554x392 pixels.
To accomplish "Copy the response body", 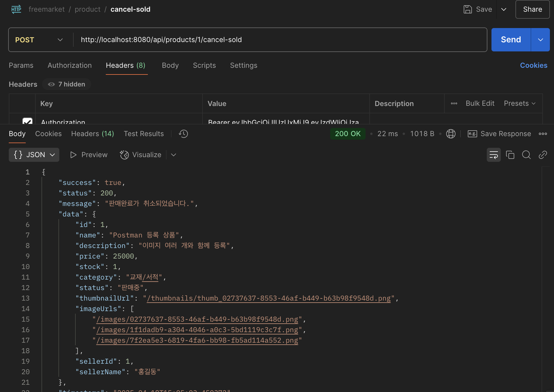I will 510,155.
